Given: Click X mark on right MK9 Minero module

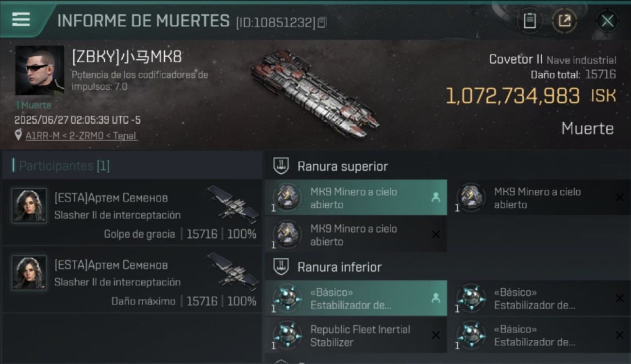Looking at the screenshot, I should click(619, 198).
